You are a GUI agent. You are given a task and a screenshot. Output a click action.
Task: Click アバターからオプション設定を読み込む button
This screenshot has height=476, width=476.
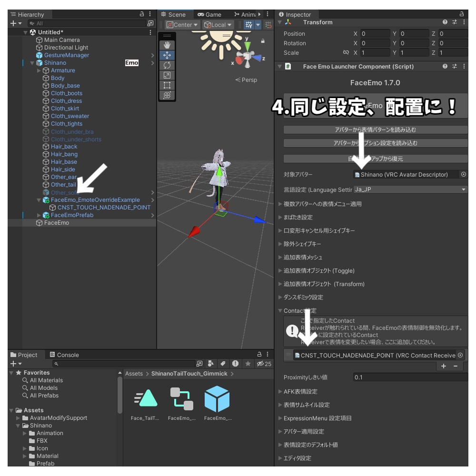[x=375, y=143]
